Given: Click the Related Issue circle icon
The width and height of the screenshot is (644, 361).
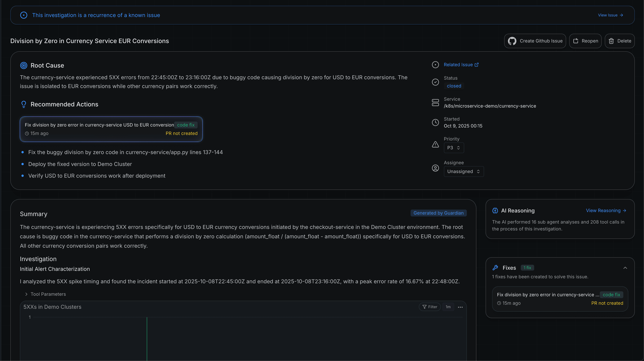Looking at the screenshot, I should pos(435,65).
